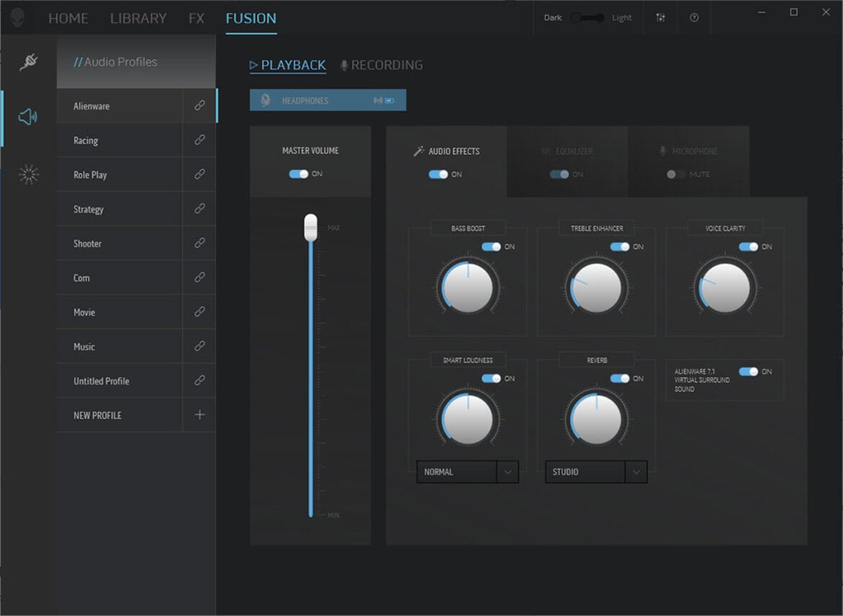Click the Equalizer bars icon
This screenshot has height=616, width=843.
pos(546,151)
